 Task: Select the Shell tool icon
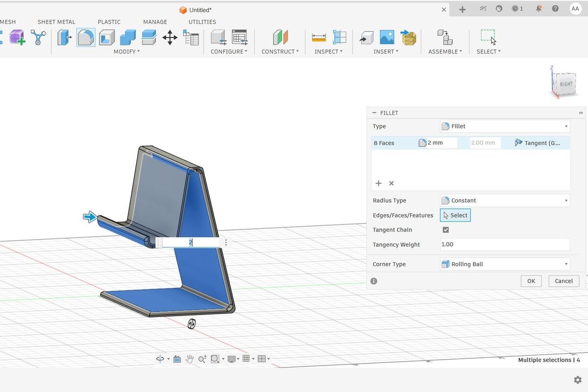106,37
